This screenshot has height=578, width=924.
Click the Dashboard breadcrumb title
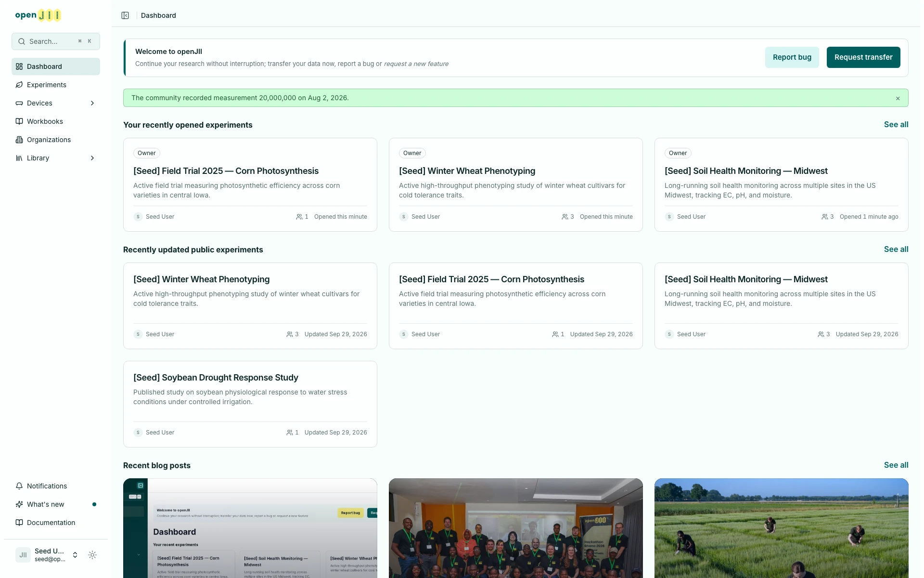[158, 15]
